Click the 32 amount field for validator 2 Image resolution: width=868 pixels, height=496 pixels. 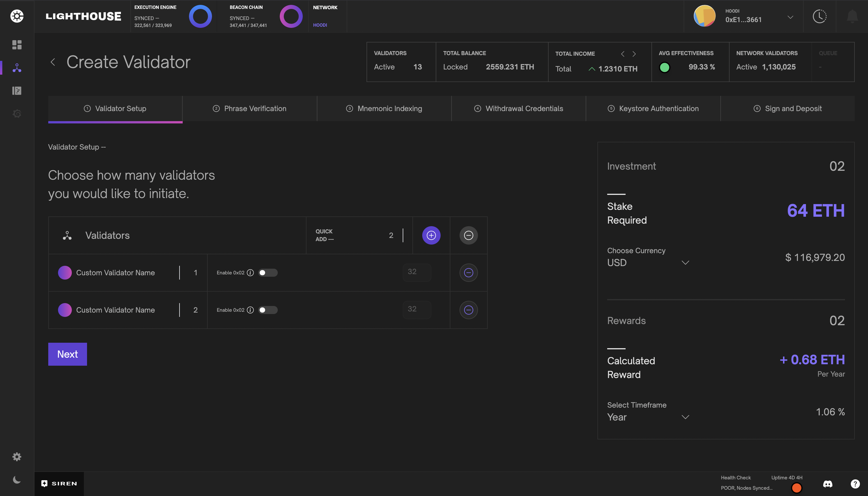tap(417, 310)
